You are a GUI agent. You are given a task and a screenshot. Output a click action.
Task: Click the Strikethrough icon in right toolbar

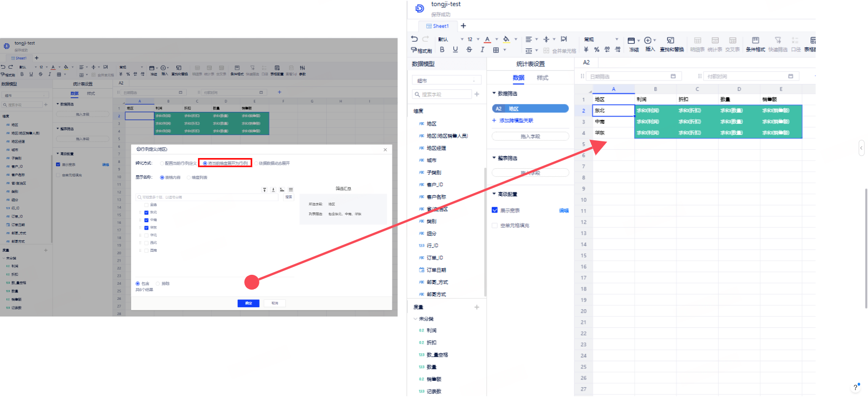(469, 50)
